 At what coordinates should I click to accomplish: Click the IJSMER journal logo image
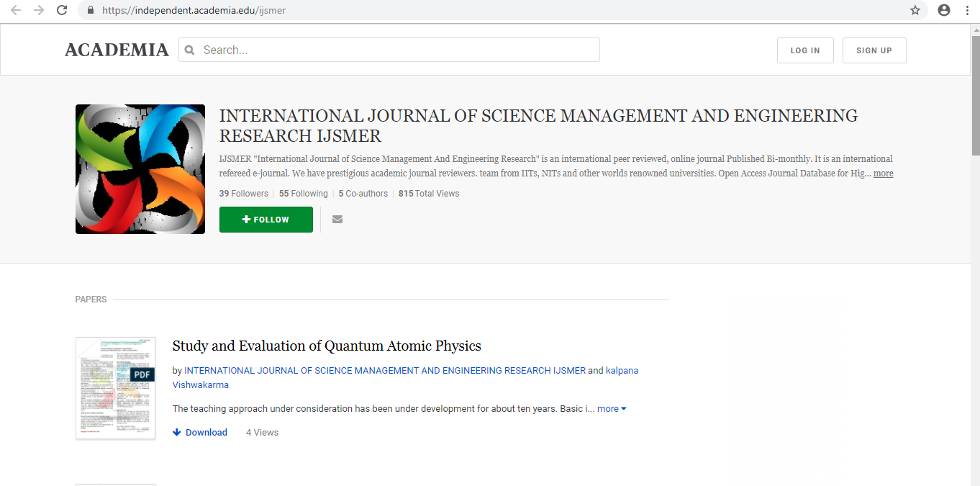(x=140, y=169)
